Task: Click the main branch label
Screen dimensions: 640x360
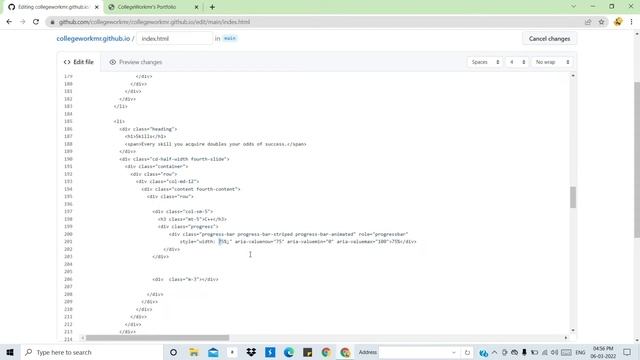Action: pyautogui.click(x=230, y=38)
